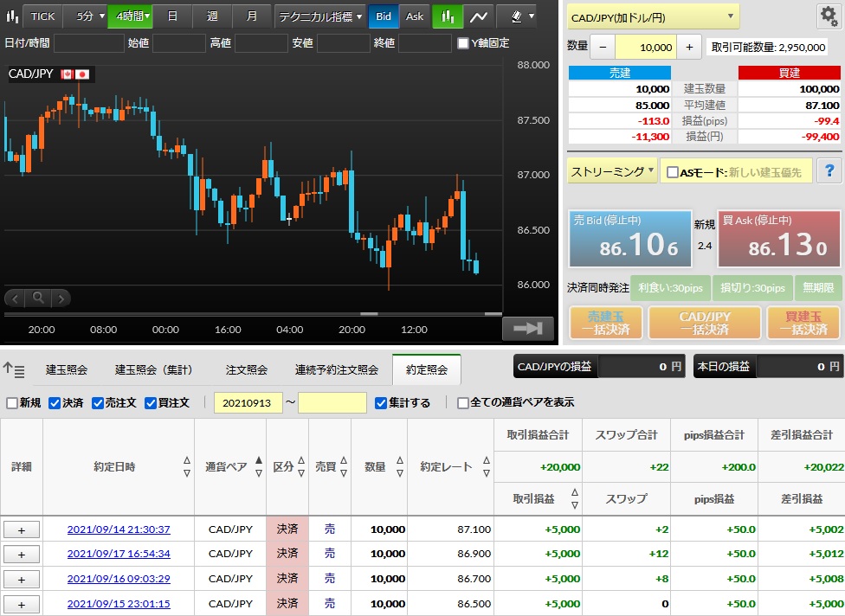Open the drawing pencil tool dropdown

click(x=522, y=16)
